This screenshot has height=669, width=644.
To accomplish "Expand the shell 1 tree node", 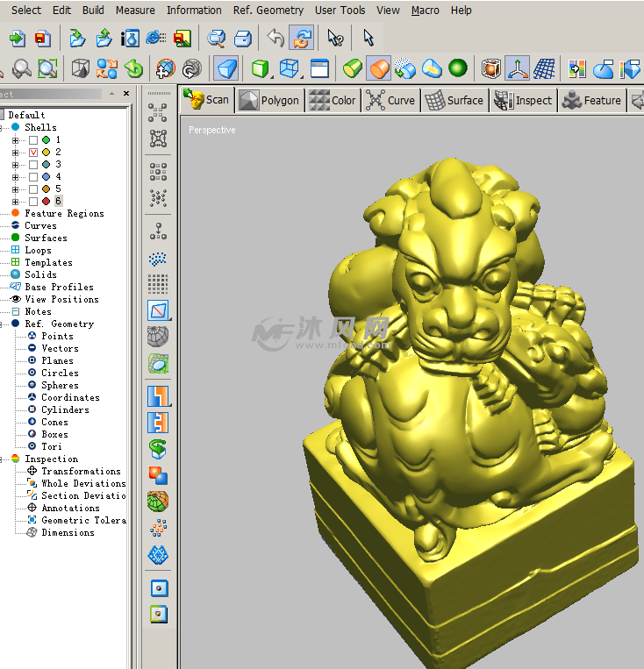I will coord(15,140).
